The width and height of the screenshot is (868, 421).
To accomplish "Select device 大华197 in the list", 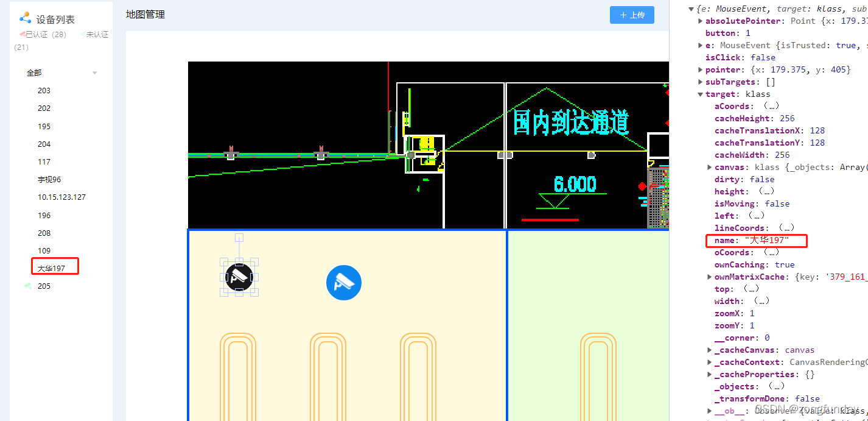I will pos(51,268).
